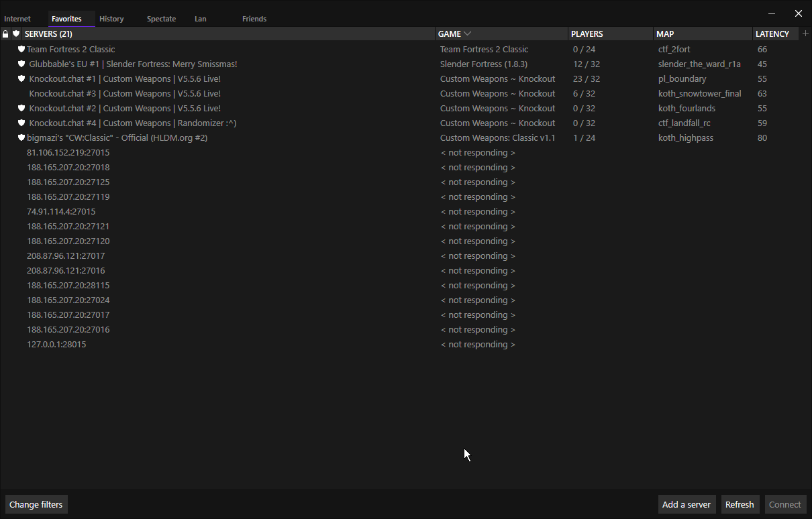
Task: Select server 208.87.96.121:27017
Action: point(400,255)
